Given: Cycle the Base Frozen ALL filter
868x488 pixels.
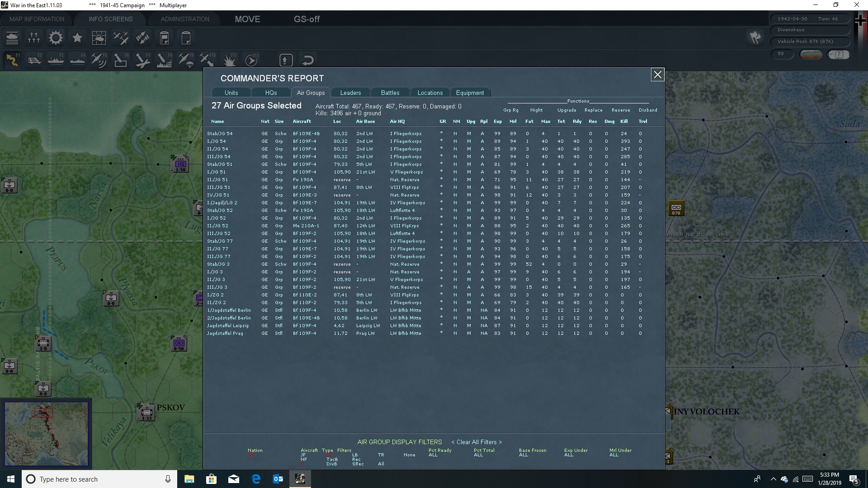Looking at the screenshot, I should [523, 455].
